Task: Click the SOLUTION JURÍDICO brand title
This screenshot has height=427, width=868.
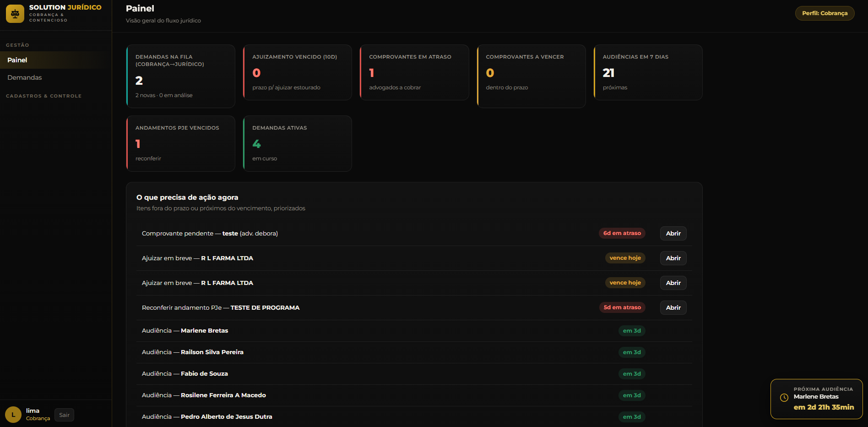Action: pyautogui.click(x=65, y=7)
